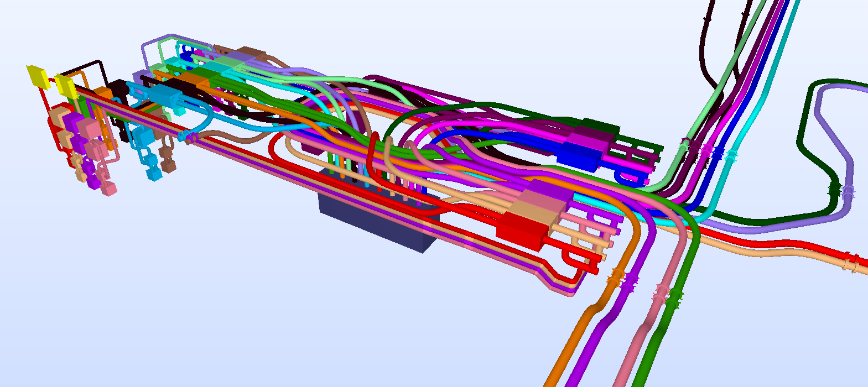Click the leftmost yellow connector block

tap(37, 76)
